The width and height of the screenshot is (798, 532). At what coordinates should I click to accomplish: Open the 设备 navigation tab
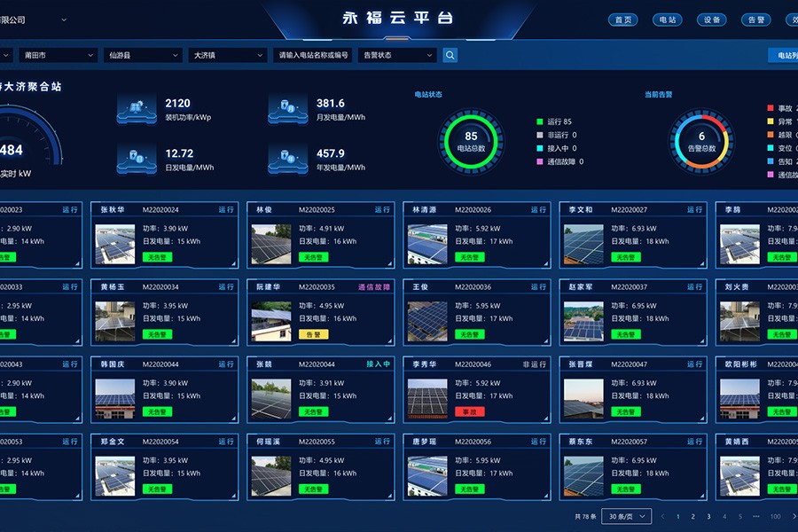point(712,20)
